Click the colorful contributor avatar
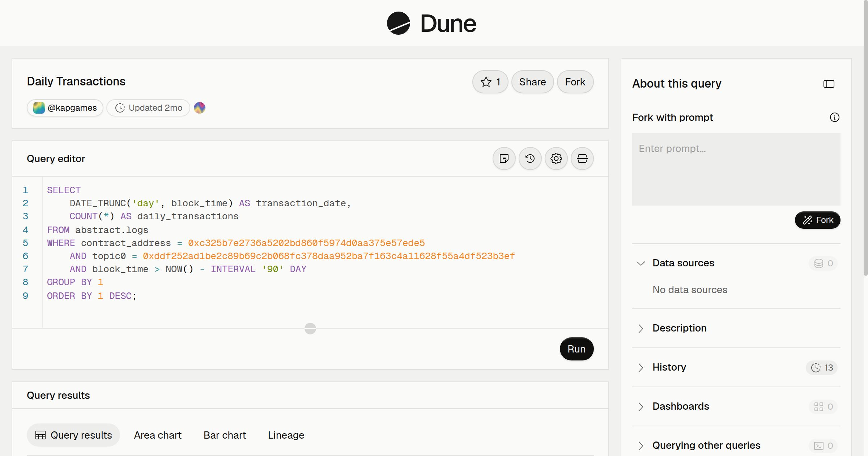Viewport: 868px width, 456px height. 200,108
